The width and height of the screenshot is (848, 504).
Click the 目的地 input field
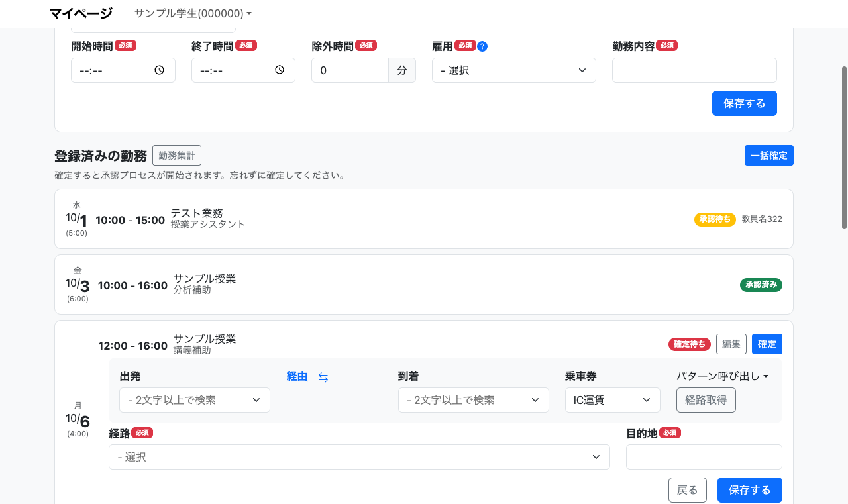click(704, 457)
